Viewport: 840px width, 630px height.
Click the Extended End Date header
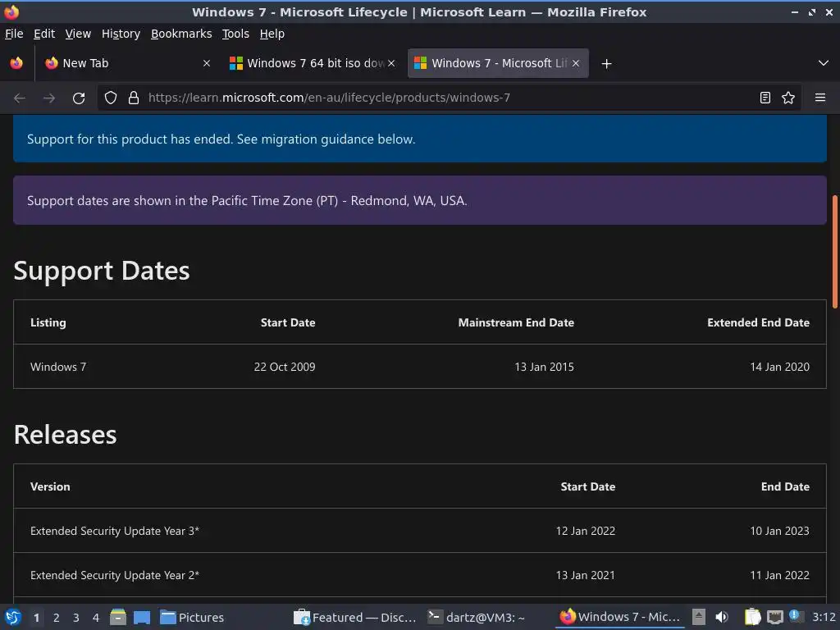758,322
